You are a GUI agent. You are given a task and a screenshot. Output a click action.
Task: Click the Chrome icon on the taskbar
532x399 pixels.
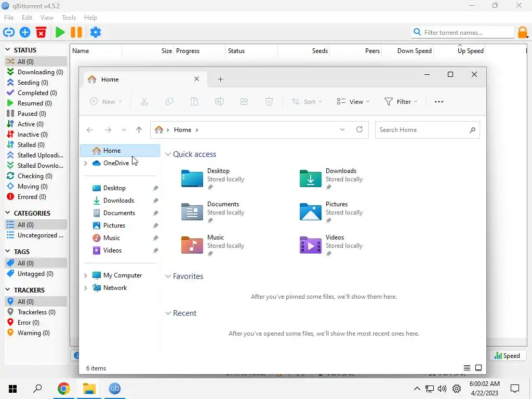click(x=63, y=389)
